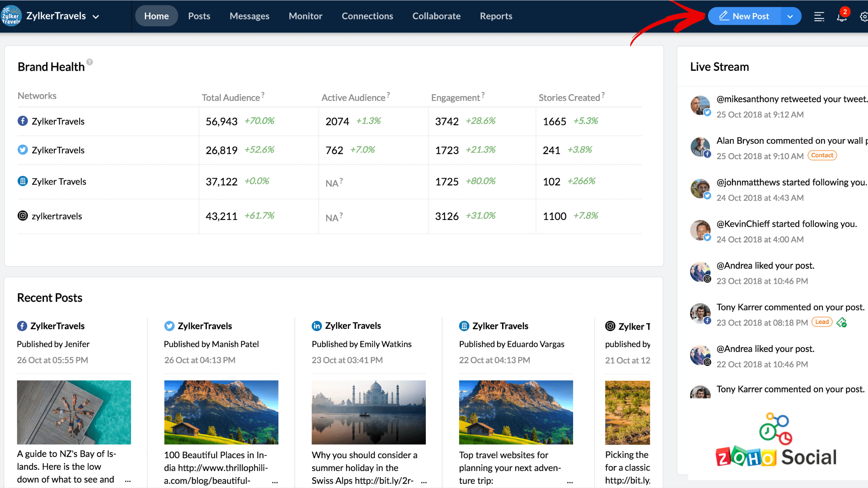
Task: Open the Home tab
Action: pos(157,16)
